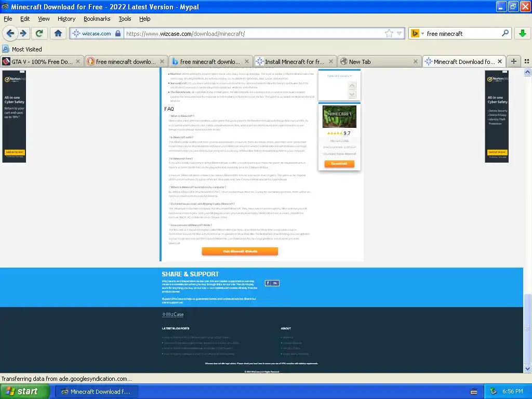The image size is (532, 399).
Task: Open the Bing search engine dropdown
Action: coord(417,33)
